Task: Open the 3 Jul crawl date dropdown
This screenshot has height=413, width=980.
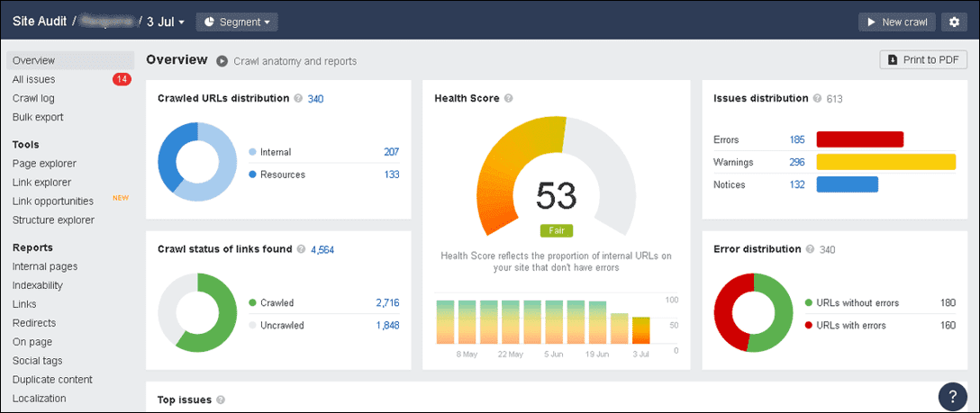Action: [166, 22]
